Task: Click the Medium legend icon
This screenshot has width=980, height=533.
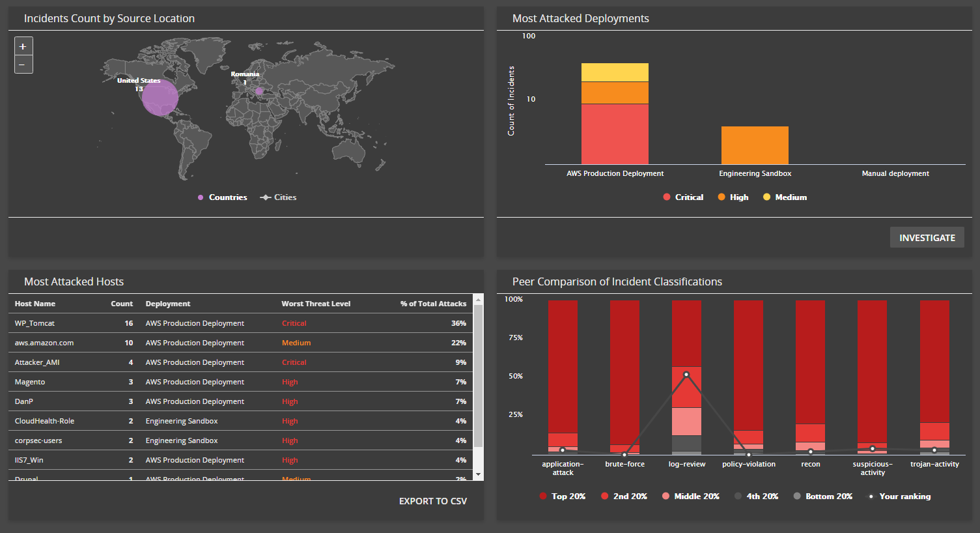Action: click(x=766, y=197)
